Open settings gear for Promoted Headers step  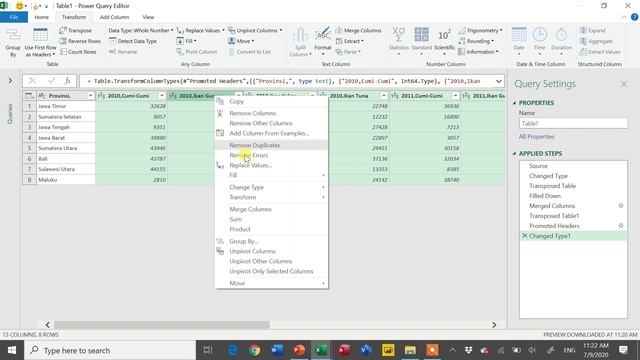[x=621, y=226]
